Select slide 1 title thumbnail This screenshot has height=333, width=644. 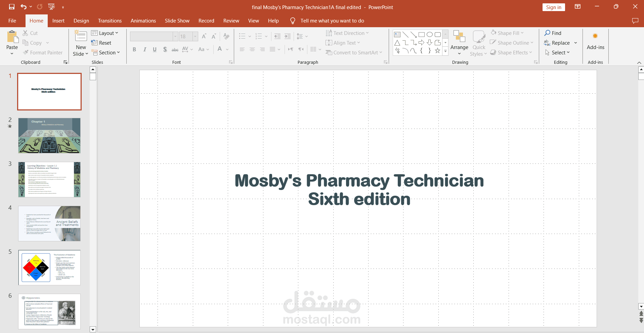(x=49, y=92)
